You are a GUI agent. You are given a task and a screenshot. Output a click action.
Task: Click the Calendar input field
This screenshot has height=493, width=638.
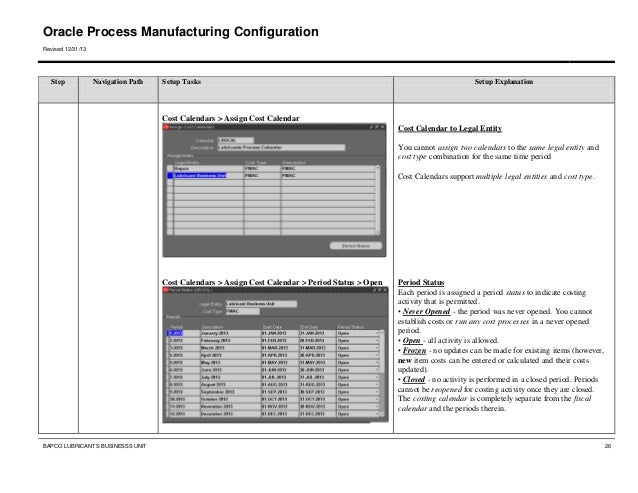pyautogui.click(x=235, y=140)
